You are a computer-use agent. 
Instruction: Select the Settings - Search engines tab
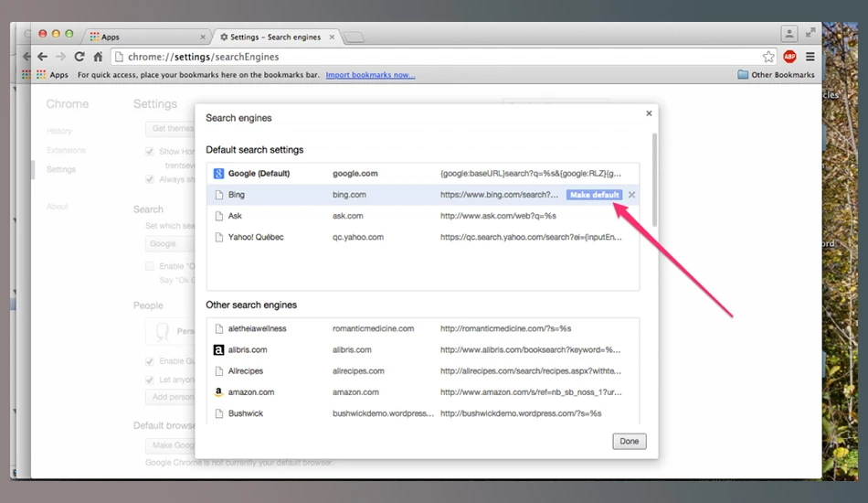pos(277,37)
